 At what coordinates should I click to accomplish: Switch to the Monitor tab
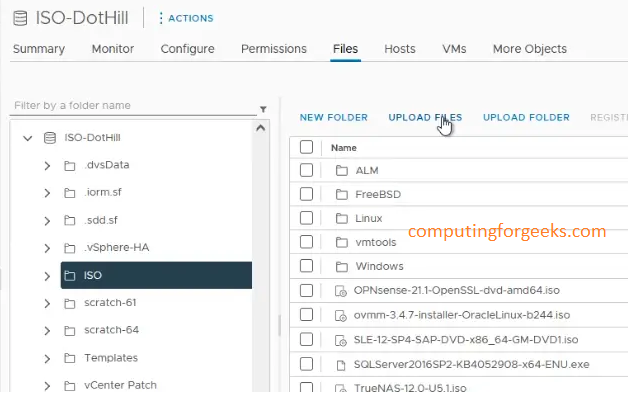tap(112, 49)
